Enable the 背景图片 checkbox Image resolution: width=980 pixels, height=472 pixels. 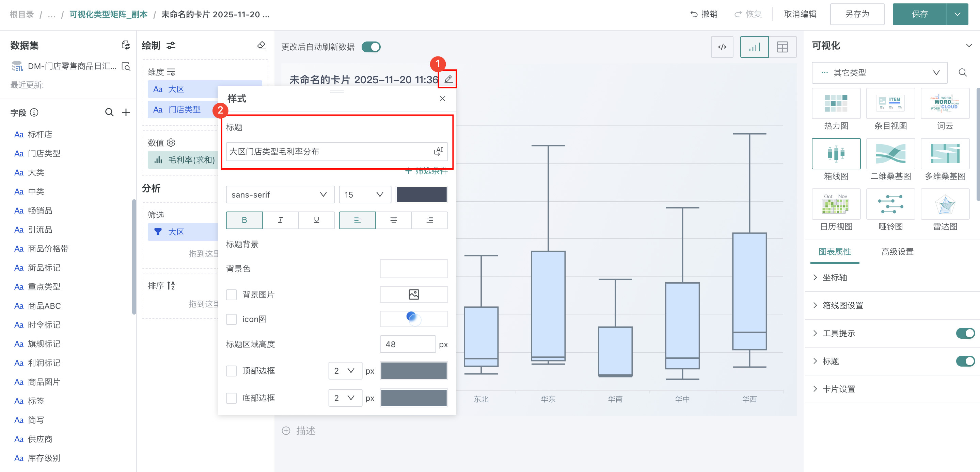[231, 294]
